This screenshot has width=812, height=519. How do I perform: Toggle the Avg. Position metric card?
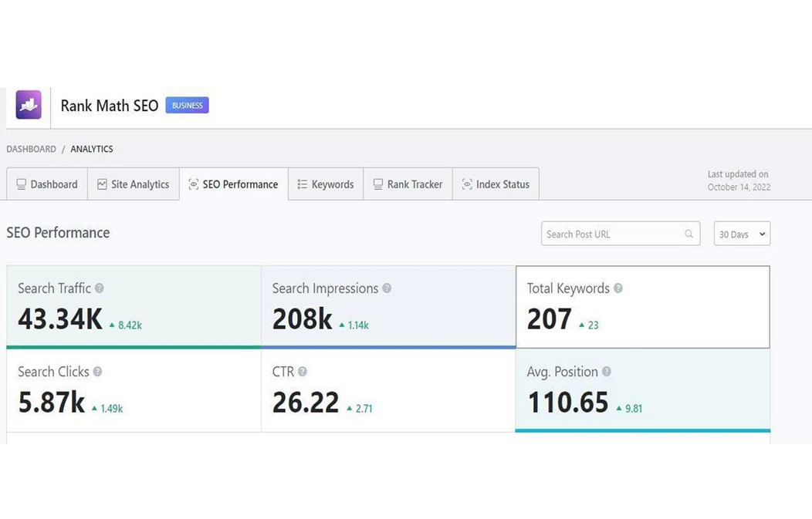642,391
